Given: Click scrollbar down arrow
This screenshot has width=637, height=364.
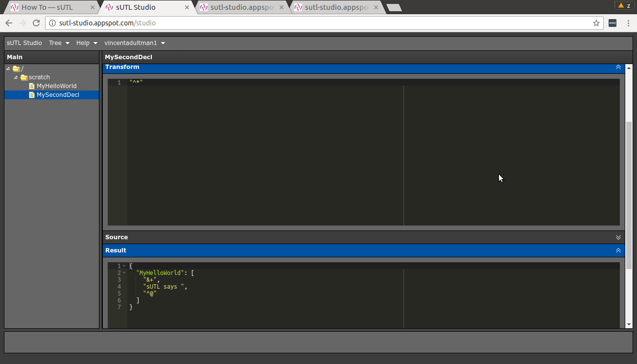Looking at the screenshot, I should [629, 324].
